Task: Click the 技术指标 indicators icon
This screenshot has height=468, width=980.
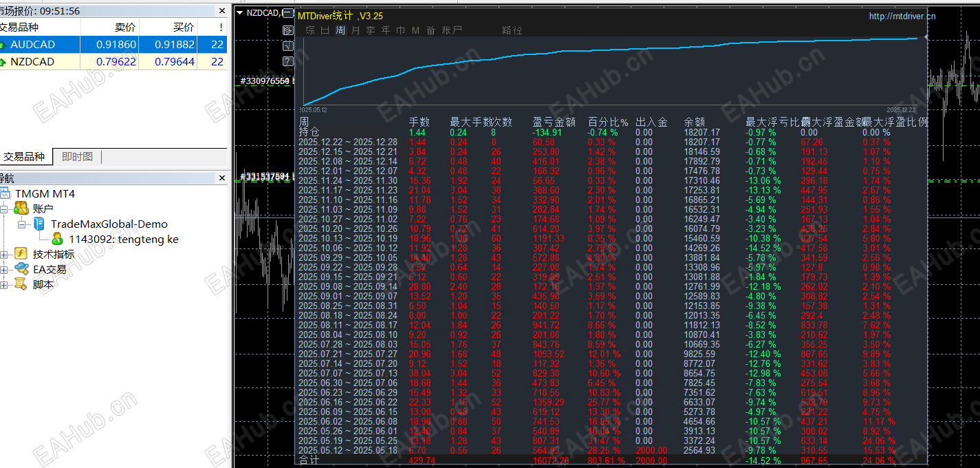Action: [21, 254]
